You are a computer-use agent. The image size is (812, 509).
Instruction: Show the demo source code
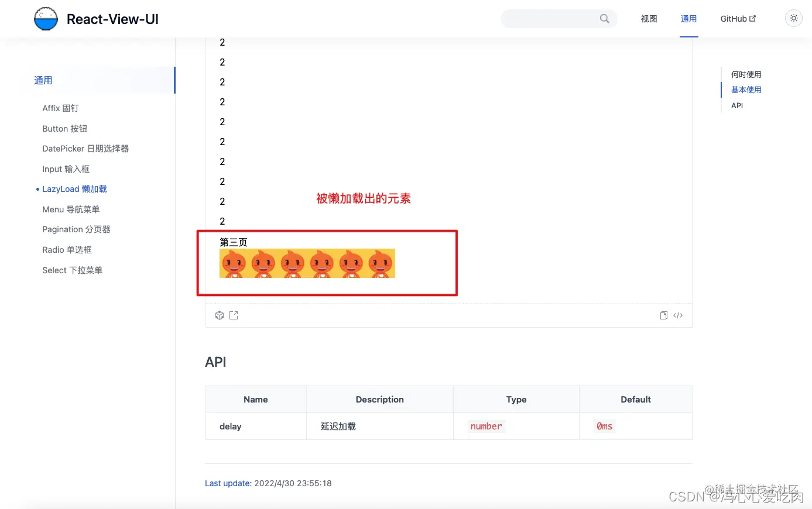point(678,315)
